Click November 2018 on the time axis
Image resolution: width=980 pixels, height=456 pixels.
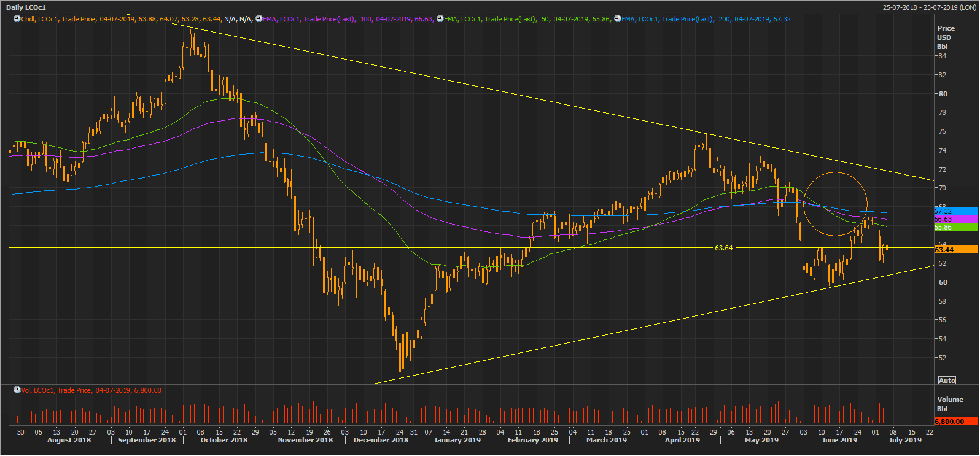305,440
